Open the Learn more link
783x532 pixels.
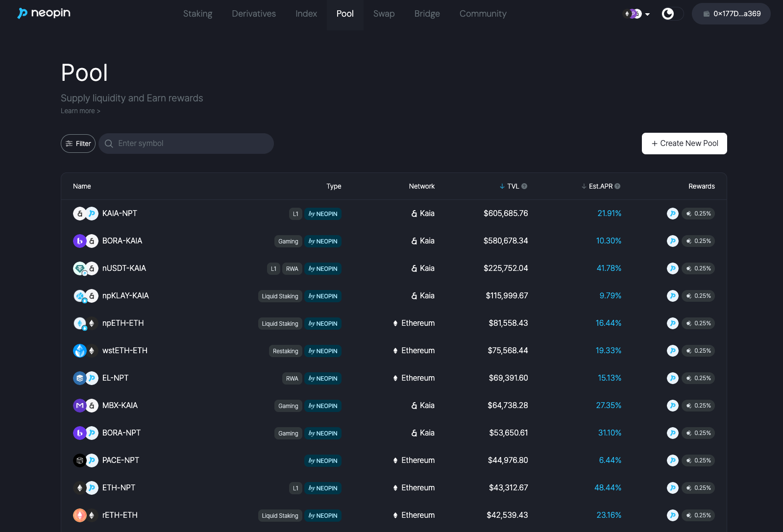click(x=80, y=111)
